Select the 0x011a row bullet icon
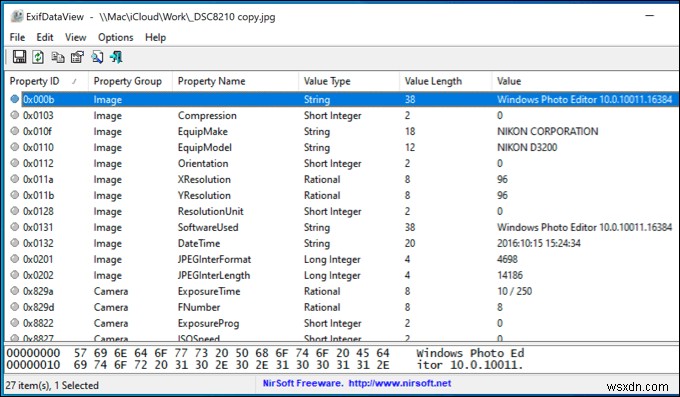The width and height of the screenshot is (680, 397). pyautogui.click(x=15, y=179)
